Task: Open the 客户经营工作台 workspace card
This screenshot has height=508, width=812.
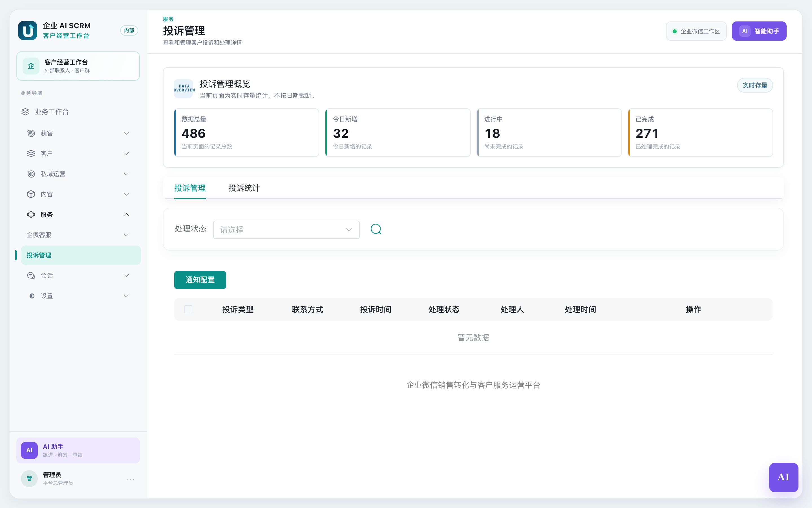Action: [x=78, y=66]
